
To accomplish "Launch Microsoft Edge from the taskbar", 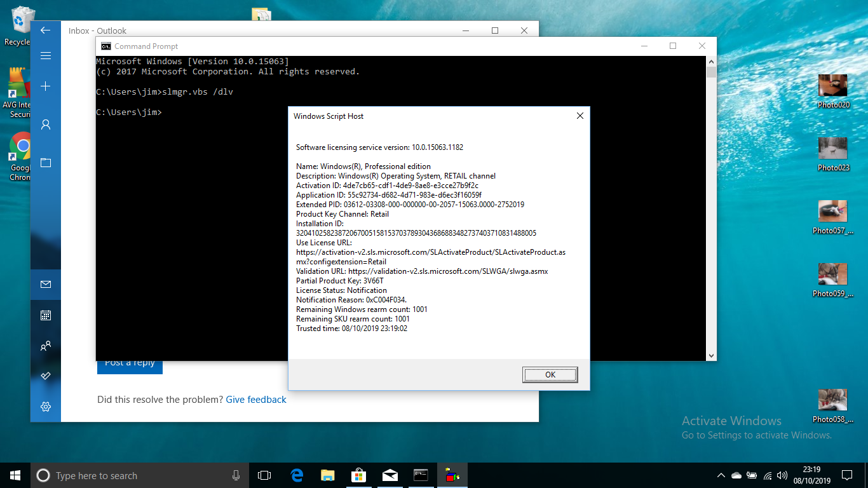I will (x=297, y=475).
